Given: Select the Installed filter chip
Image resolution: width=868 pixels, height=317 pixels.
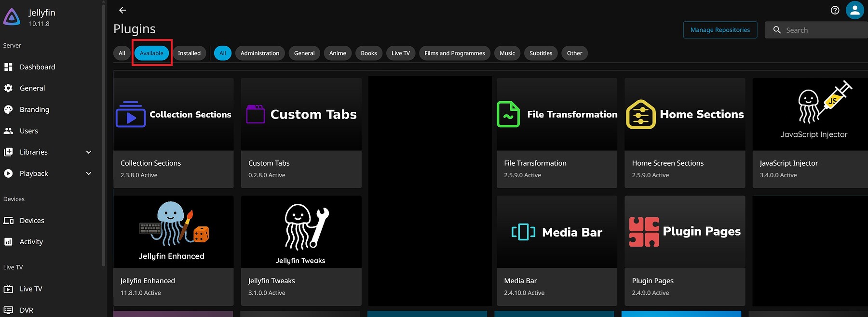Looking at the screenshot, I should [x=189, y=53].
